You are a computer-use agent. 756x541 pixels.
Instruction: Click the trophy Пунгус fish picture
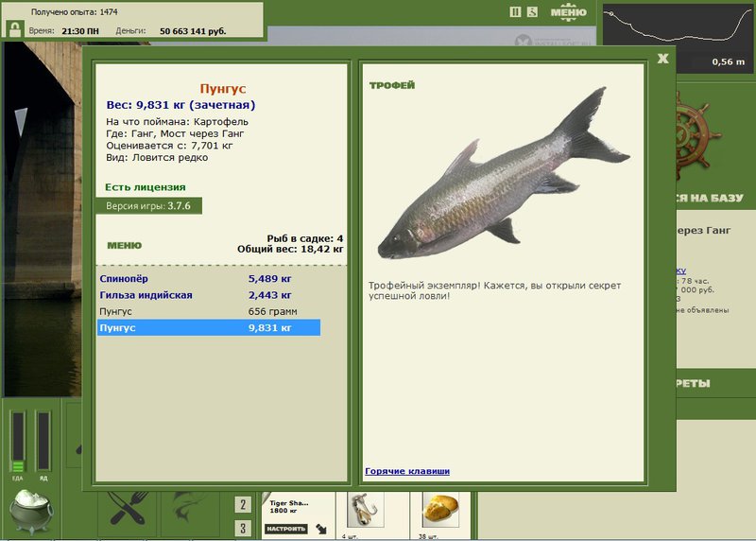504,174
